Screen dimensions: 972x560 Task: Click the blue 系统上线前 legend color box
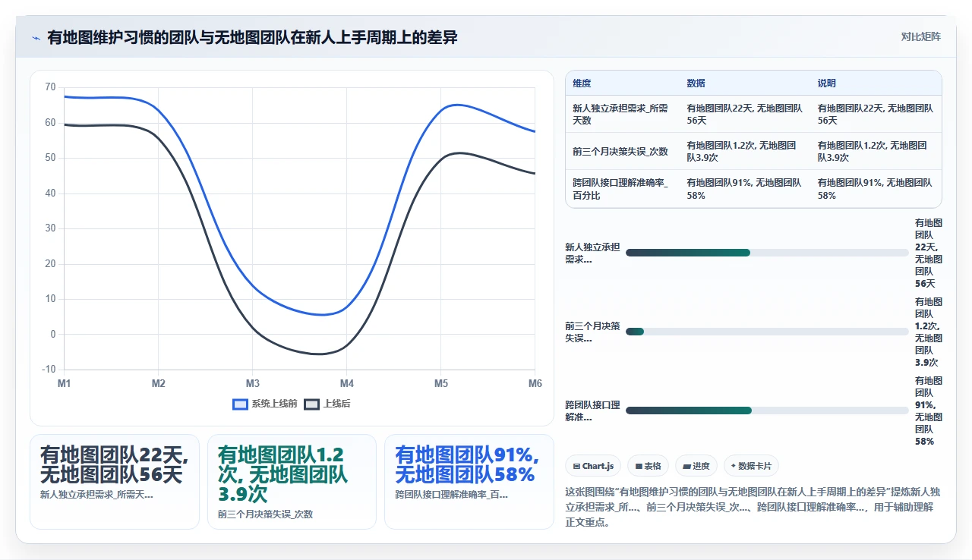[240, 404]
